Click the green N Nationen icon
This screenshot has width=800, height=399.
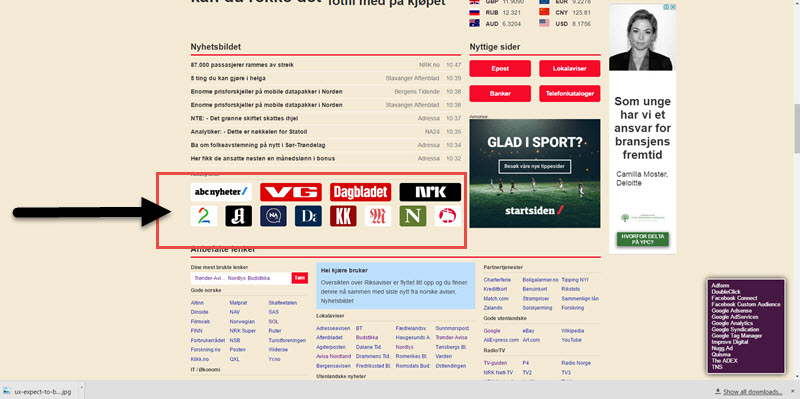click(x=413, y=216)
